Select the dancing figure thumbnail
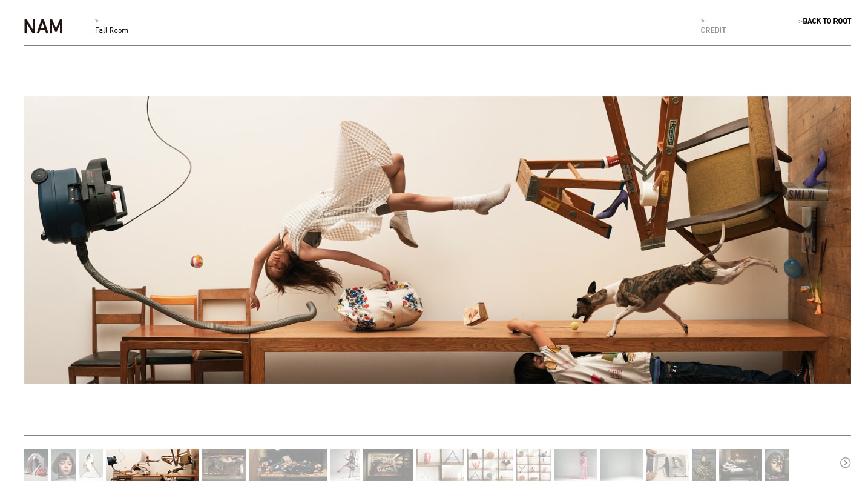Screen dimensions: 868x492 coord(345,465)
